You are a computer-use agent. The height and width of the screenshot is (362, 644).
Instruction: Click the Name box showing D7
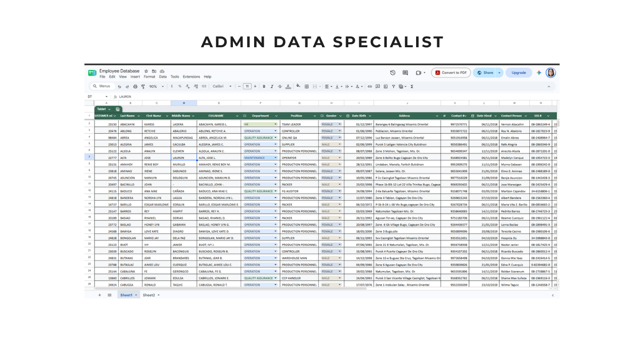tap(97, 97)
